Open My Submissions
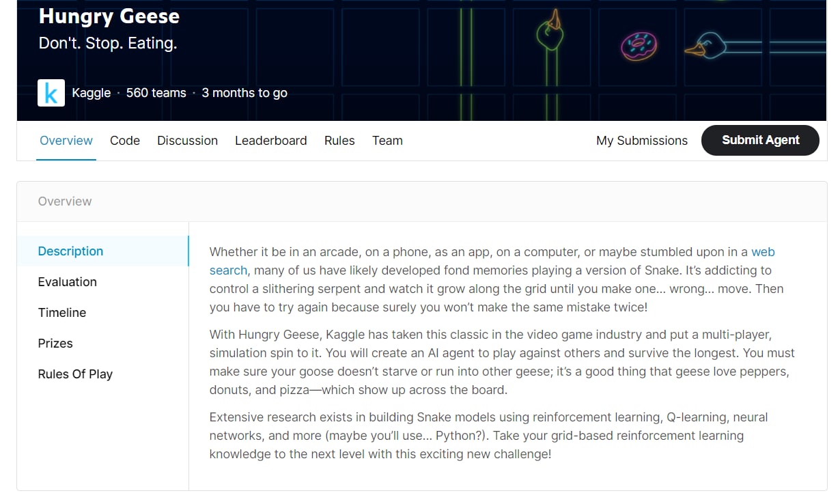 pyautogui.click(x=642, y=141)
